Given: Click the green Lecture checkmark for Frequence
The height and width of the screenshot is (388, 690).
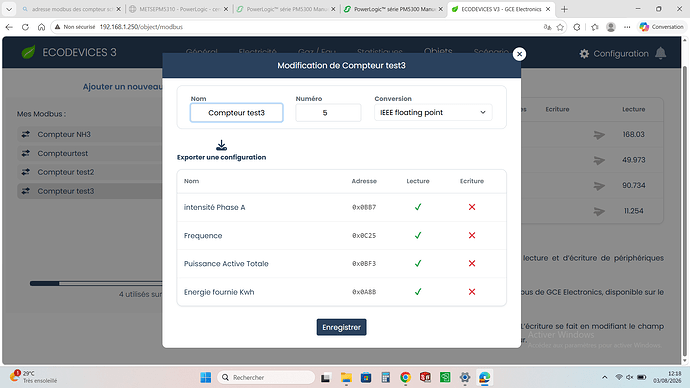Looking at the screenshot, I should tap(418, 235).
